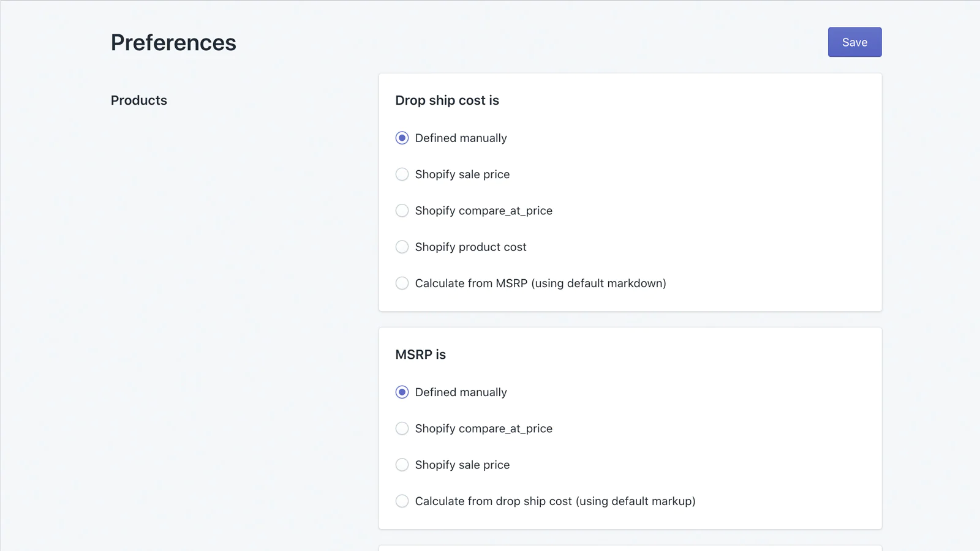Select Defined manually radio under MSRP is

(402, 392)
